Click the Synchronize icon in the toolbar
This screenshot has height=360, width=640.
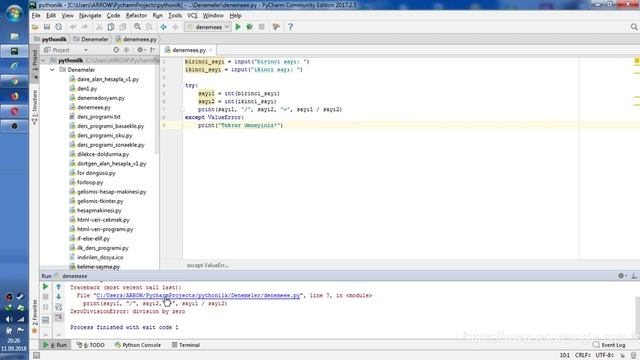(x=58, y=27)
